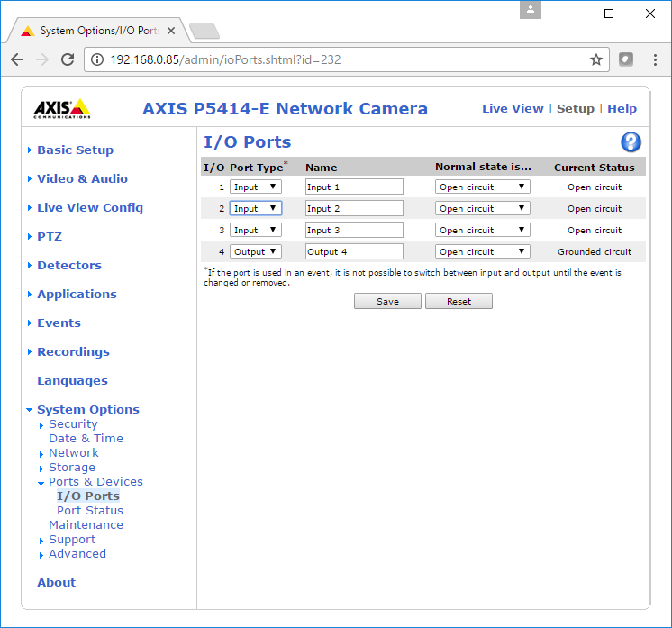Expand the Advanced submenu
672x628 pixels.
[77, 554]
